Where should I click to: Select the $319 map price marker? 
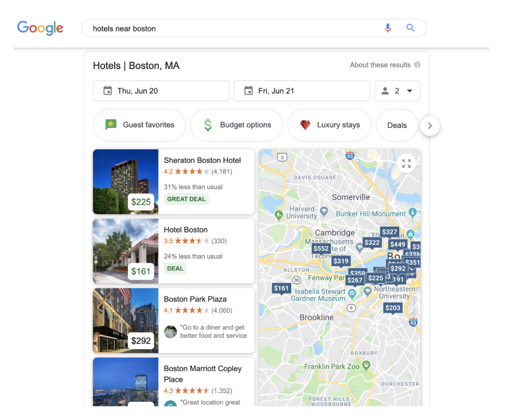(x=341, y=261)
